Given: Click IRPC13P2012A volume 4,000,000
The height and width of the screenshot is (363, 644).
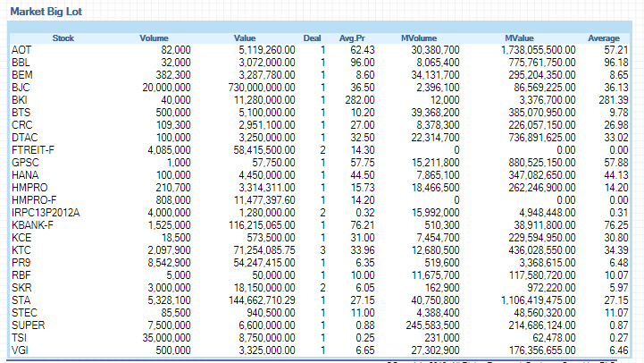Looking at the screenshot, I should (169, 213).
